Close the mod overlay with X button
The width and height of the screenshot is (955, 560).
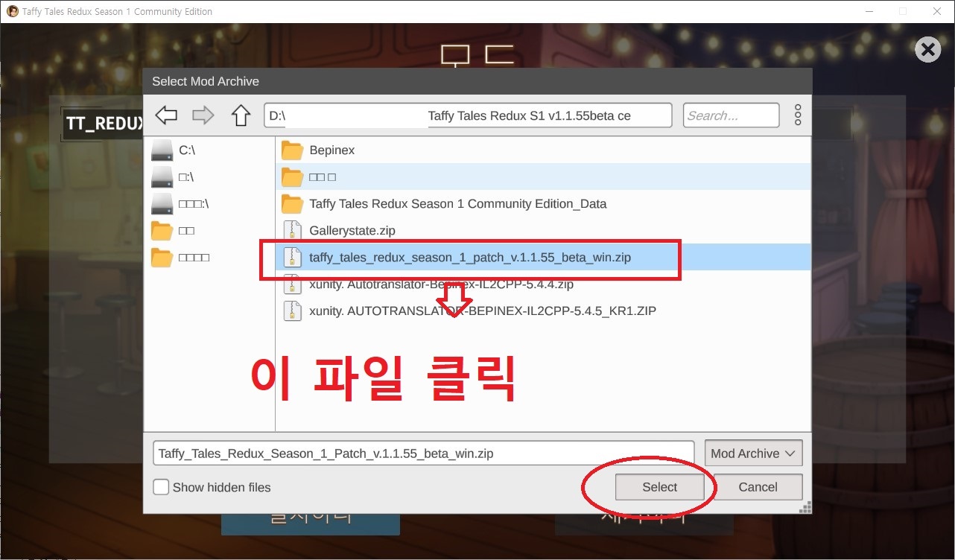tap(927, 50)
